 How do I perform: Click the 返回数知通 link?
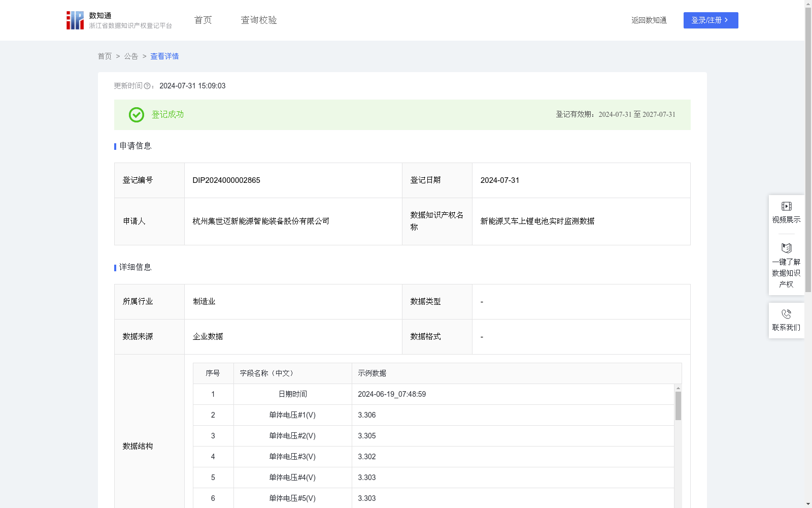coord(649,20)
